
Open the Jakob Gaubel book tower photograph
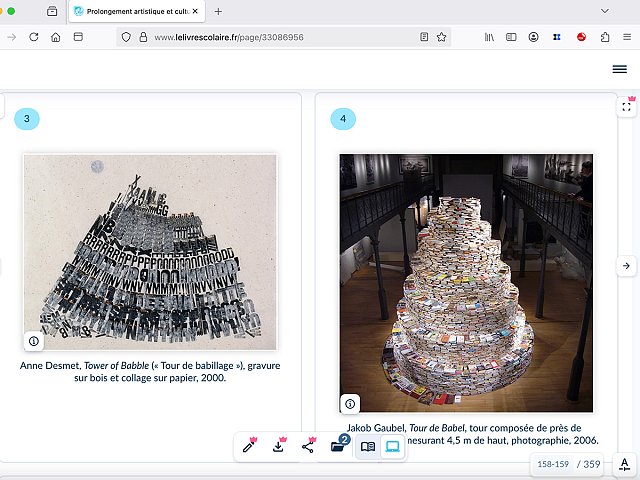coord(466,283)
